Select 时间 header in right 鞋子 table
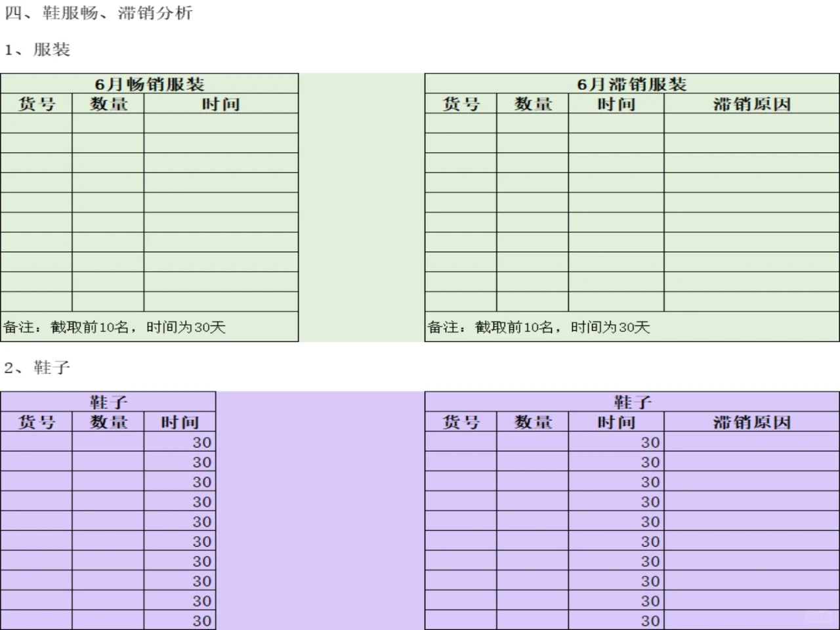 coord(616,422)
